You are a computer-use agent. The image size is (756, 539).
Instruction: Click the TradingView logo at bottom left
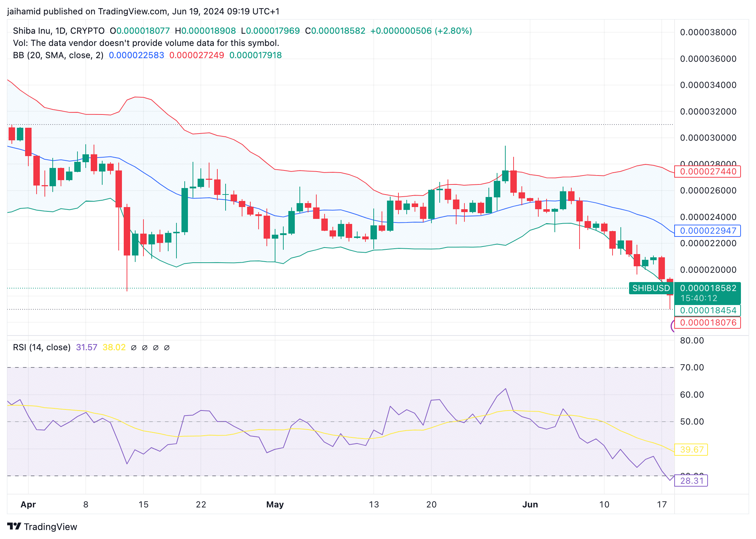(x=42, y=526)
